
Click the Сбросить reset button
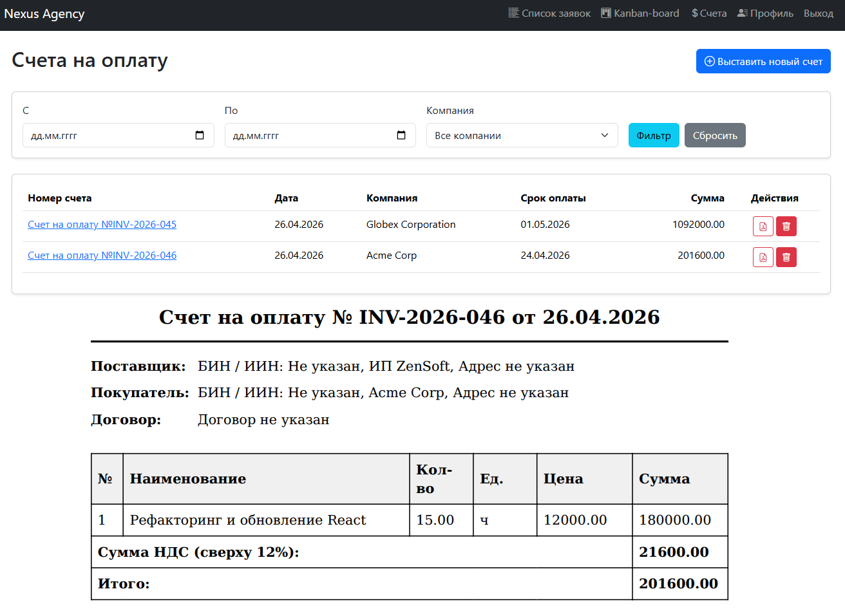(715, 135)
